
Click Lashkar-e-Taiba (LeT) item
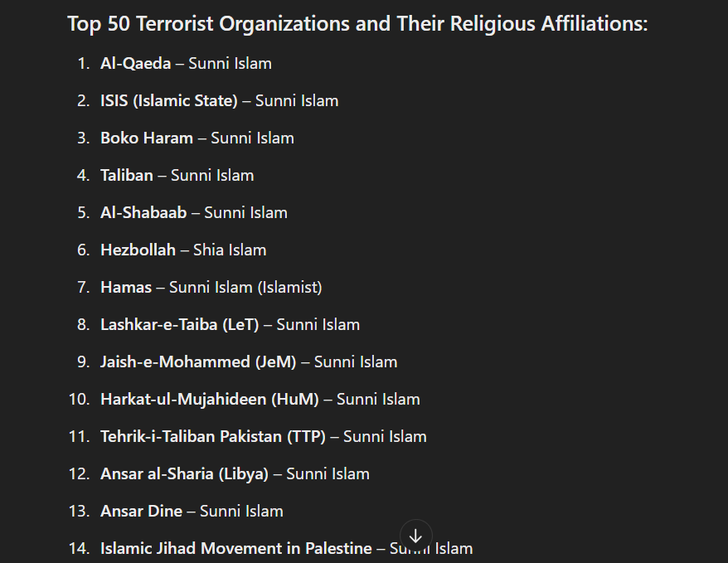pos(180,324)
